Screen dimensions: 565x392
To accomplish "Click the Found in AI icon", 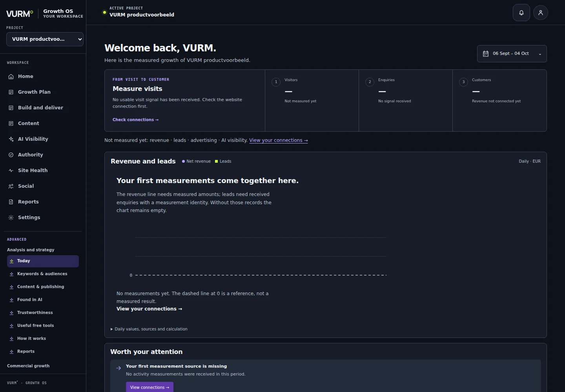I will click(12, 300).
